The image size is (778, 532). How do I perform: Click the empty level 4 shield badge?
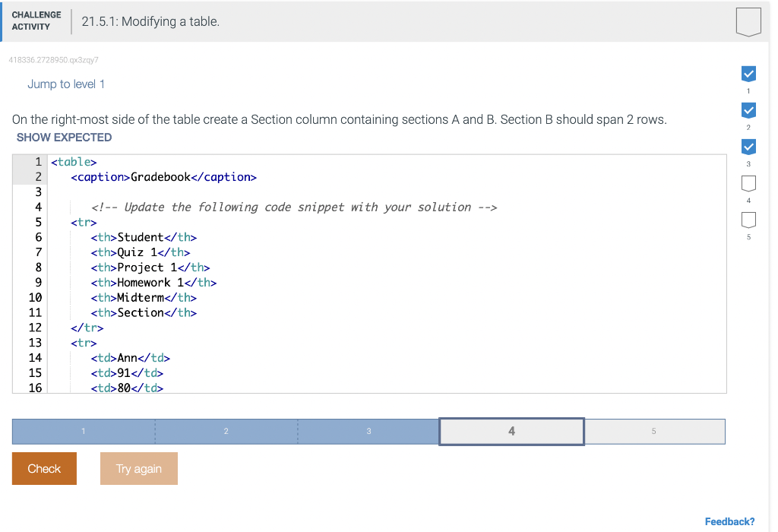point(748,183)
